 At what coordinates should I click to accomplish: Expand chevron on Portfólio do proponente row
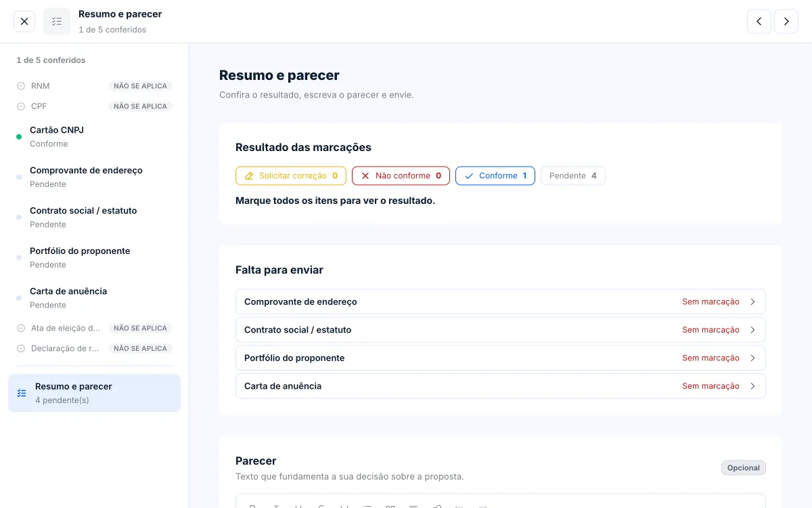pos(752,358)
